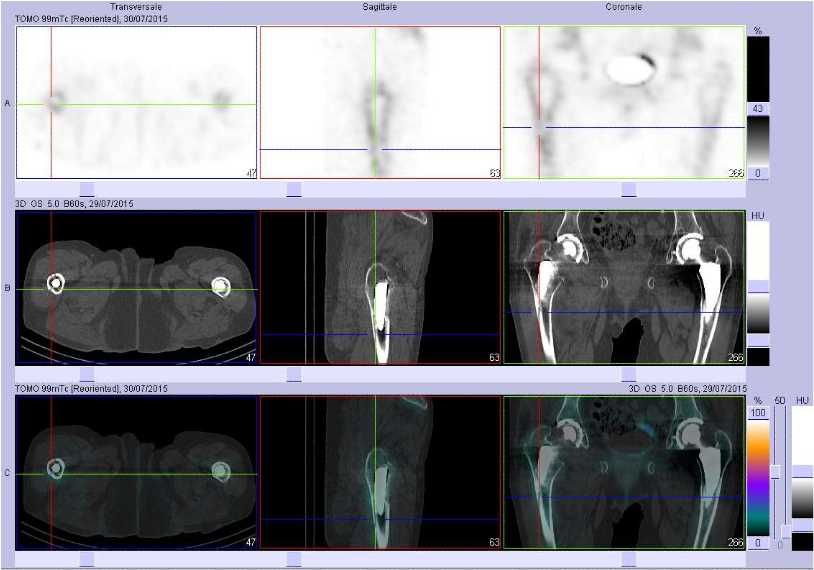The height and width of the screenshot is (570, 814).
Task: Click row C label TOMO 99mTc [Reoriented], 30/07/2015
Action: click(x=91, y=388)
